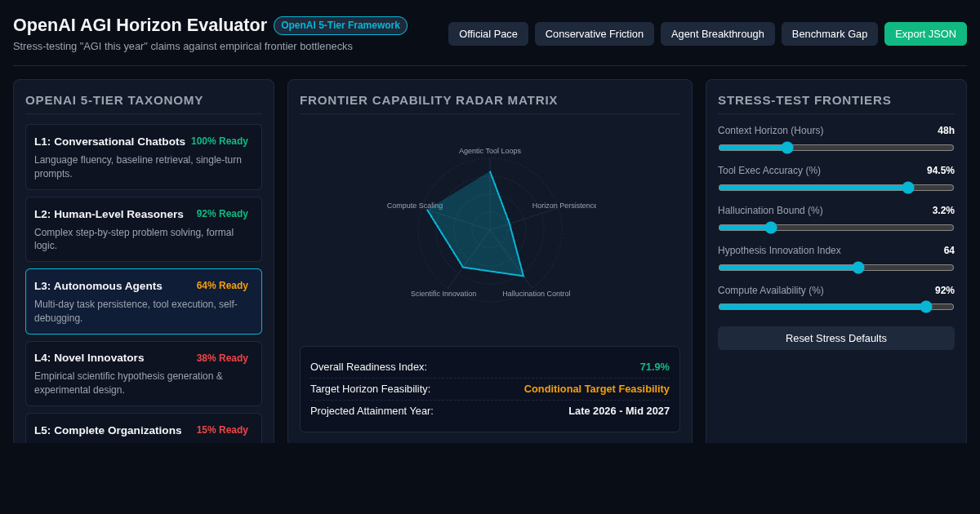The image size is (980, 514).
Task: Adjust the Context Horizon (Hours) slider
Action: pyautogui.click(x=836, y=148)
